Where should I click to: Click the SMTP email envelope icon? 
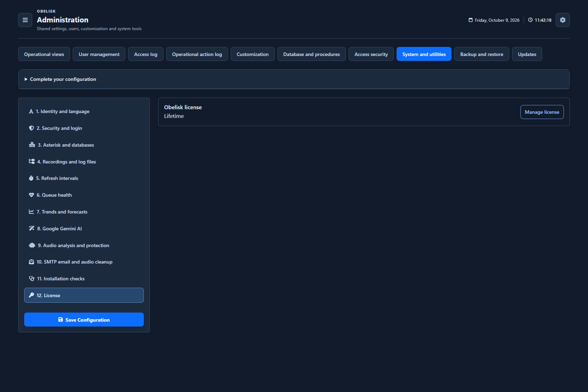click(31, 262)
